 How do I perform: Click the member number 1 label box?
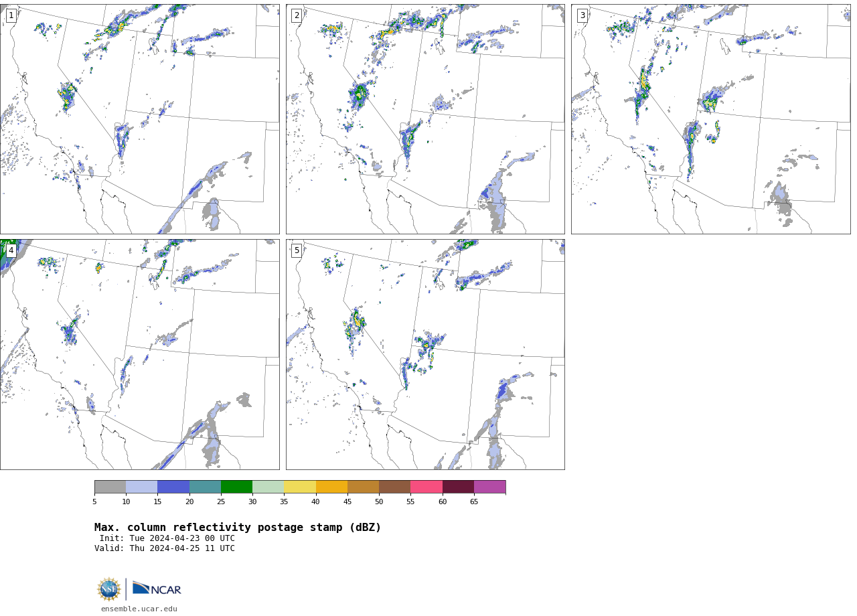click(11, 15)
